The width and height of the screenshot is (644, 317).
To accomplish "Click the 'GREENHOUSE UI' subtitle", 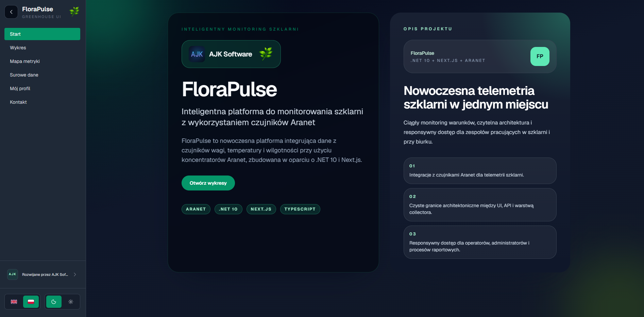I will tap(41, 17).
